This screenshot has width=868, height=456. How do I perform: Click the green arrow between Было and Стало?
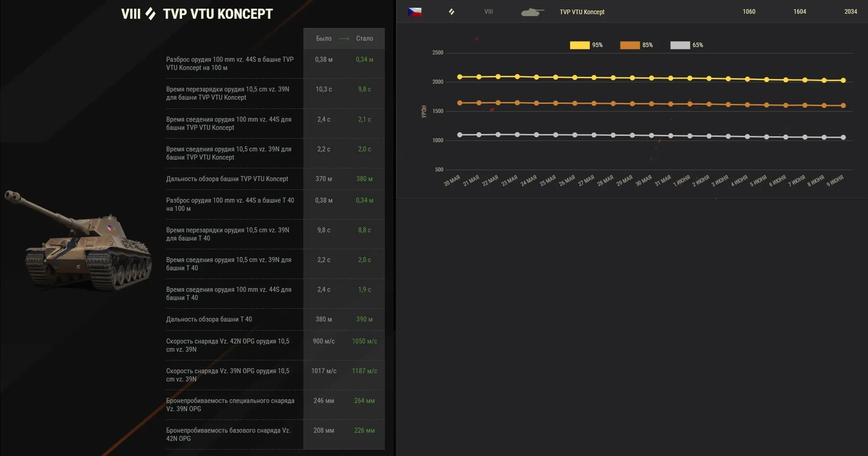[344, 39]
